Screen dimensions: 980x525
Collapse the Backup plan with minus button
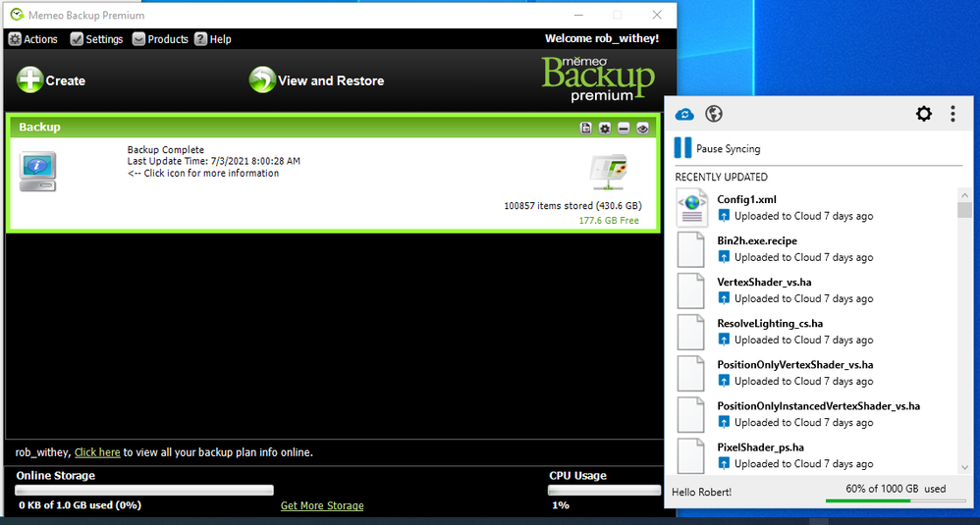[624, 128]
